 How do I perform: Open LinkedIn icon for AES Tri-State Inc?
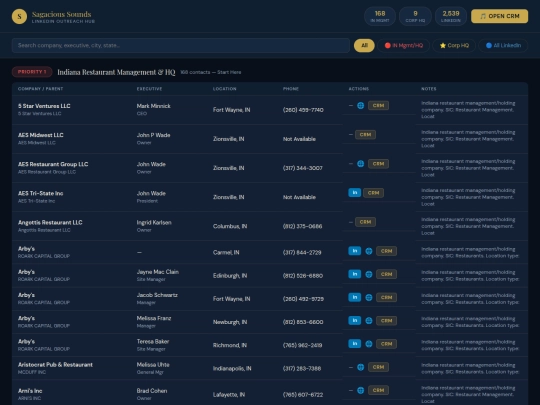[x=354, y=193]
